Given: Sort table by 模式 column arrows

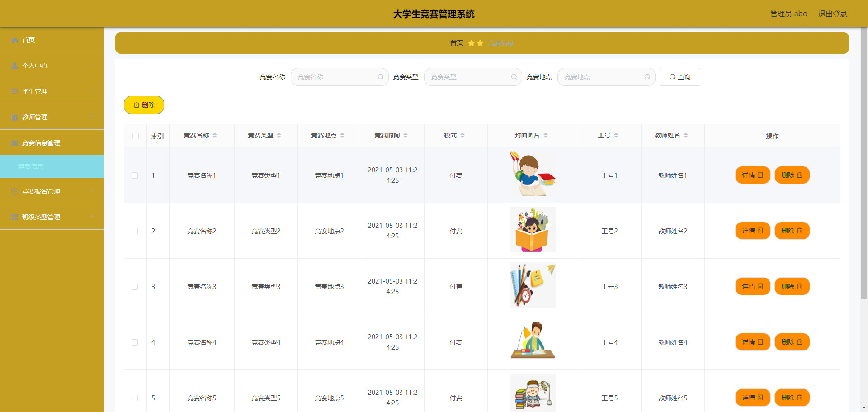Looking at the screenshot, I should point(462,135).
